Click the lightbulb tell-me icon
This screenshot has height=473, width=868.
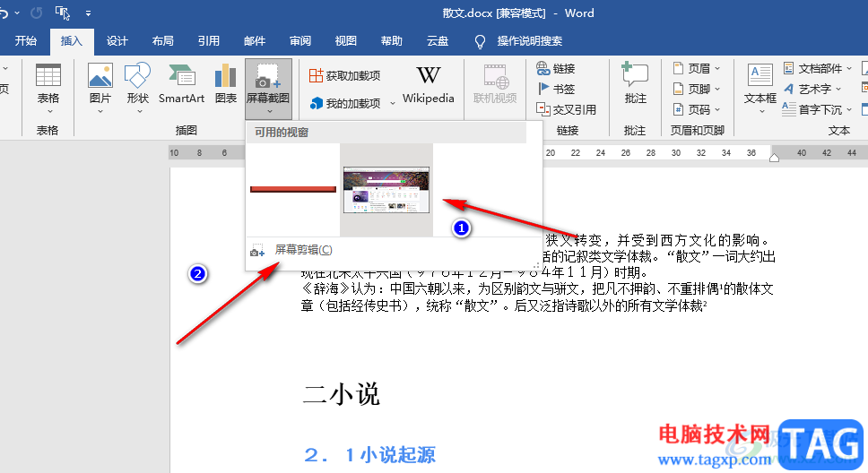click(480, 41)
